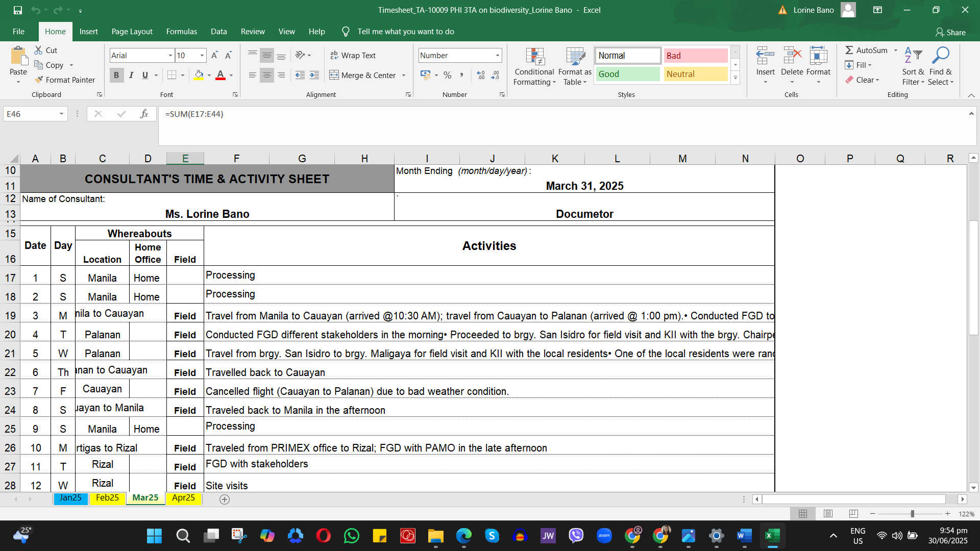Click Merge & Center button
This screenshot has width=980, height=551.
click(363, 75)
